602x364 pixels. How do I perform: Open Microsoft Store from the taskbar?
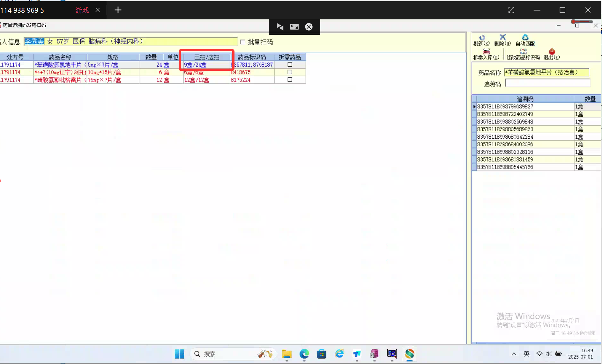[322, 354]
